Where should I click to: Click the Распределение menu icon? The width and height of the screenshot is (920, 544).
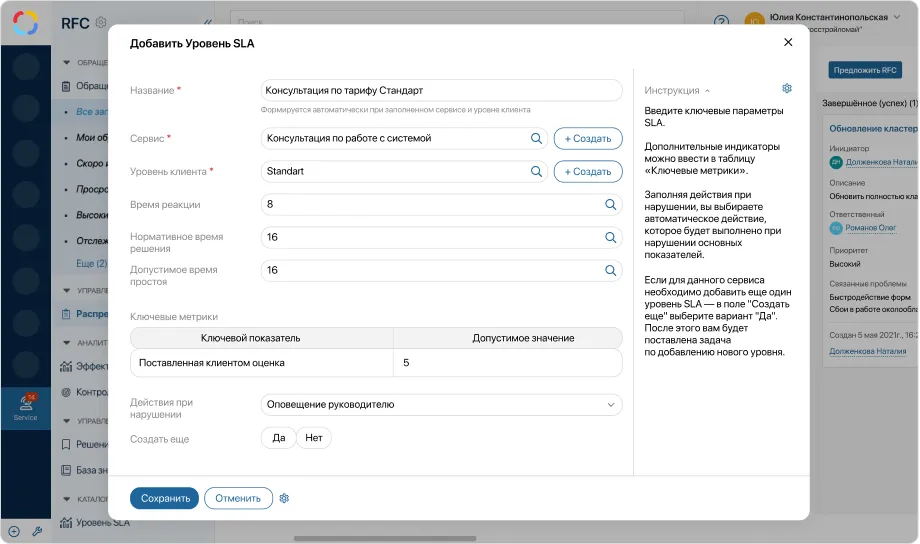tap(66, 314)
